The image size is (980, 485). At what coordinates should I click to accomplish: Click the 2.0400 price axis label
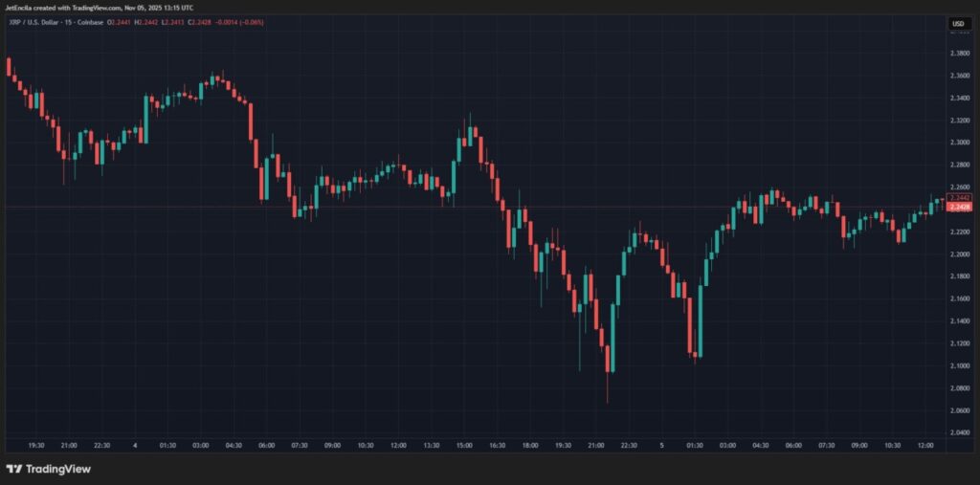957,432
